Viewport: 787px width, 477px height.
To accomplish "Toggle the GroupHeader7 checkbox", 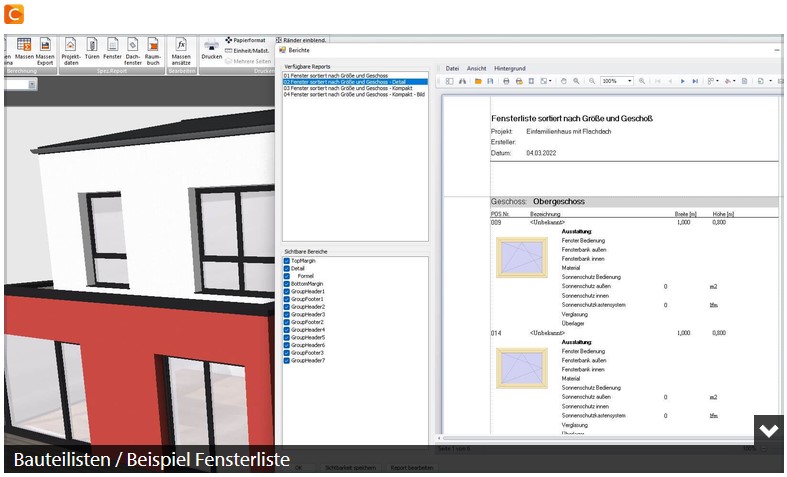I will coord(287,361).
